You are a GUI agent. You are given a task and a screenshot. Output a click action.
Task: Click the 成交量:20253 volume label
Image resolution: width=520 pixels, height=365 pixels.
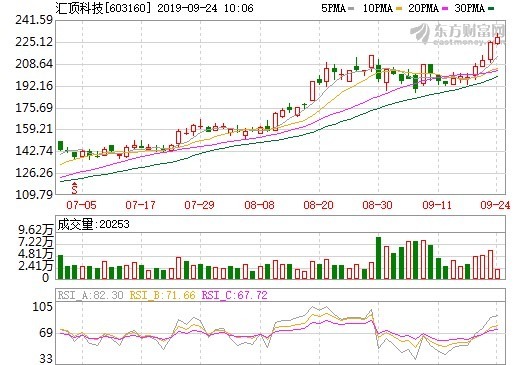point(93,224)
